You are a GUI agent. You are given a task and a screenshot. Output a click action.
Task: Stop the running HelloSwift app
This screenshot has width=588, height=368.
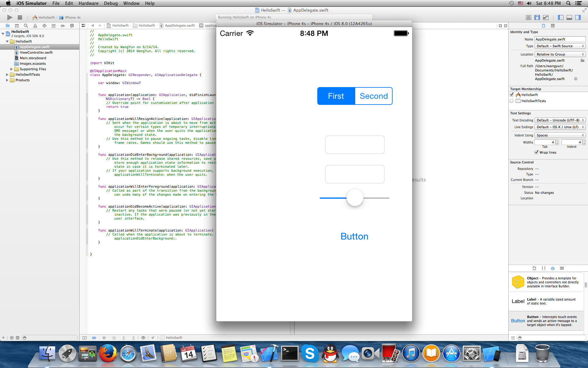click(x=20, y=17)
